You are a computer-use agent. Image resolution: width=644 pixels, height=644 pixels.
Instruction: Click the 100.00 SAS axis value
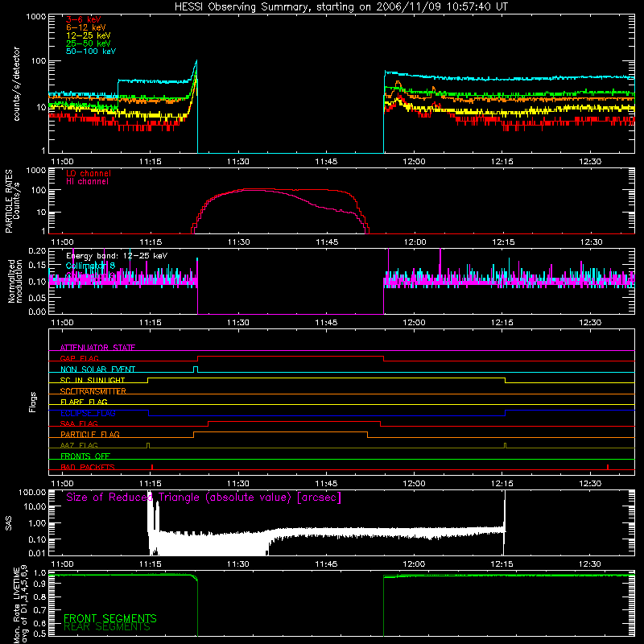(x=33, y=492)
